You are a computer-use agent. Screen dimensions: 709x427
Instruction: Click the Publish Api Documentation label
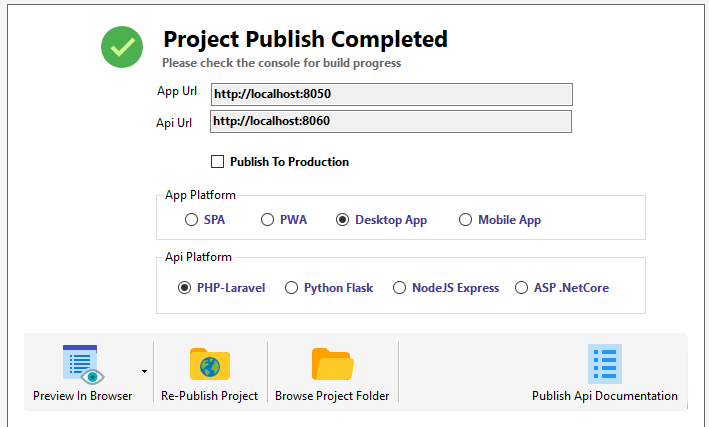pos(605,396)
